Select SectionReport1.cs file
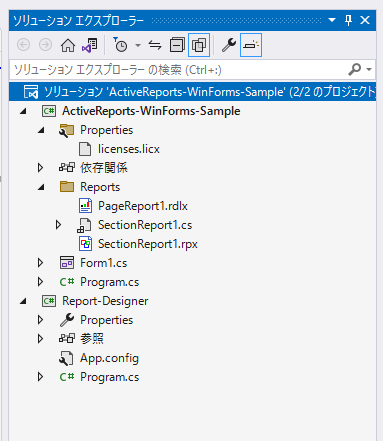This screenshot has height=441, width=383. click(x=145, y=225)
